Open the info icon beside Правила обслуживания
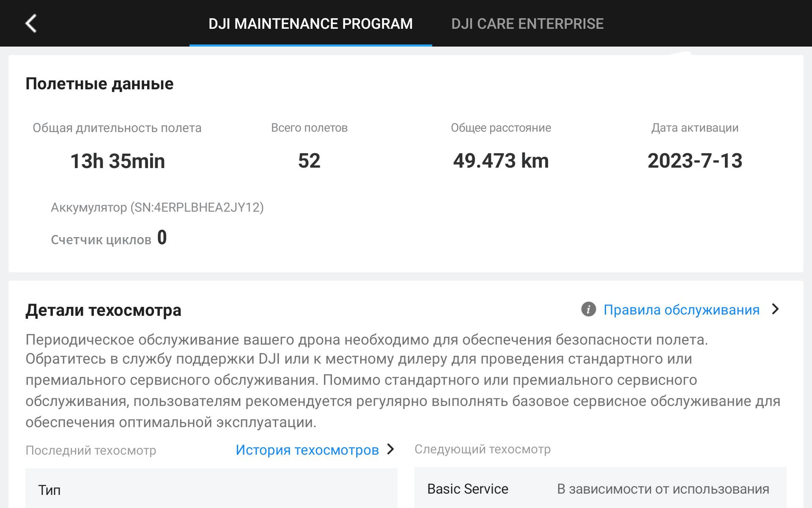 pyautogui.click(x=588, y=309)
